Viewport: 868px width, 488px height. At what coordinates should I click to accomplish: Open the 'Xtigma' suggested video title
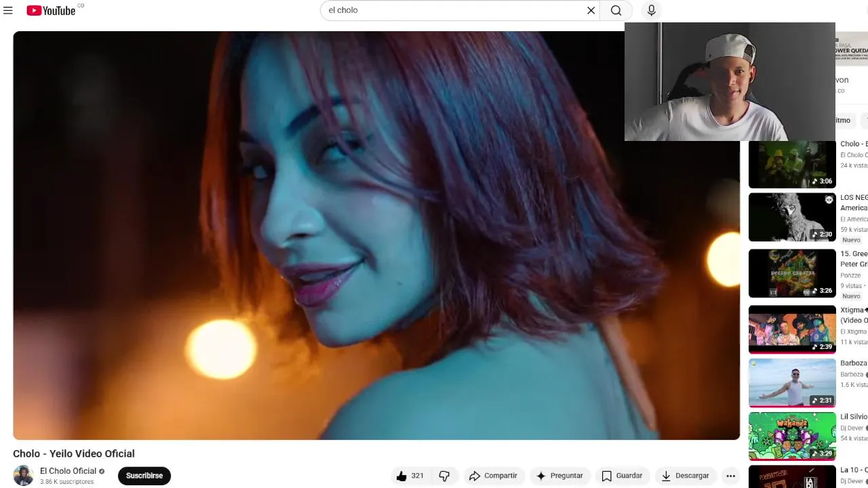coord(854,314)
